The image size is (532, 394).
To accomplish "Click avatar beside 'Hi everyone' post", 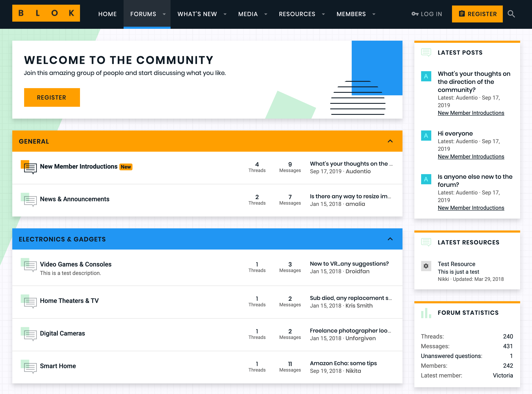I will tap(426, 136).
